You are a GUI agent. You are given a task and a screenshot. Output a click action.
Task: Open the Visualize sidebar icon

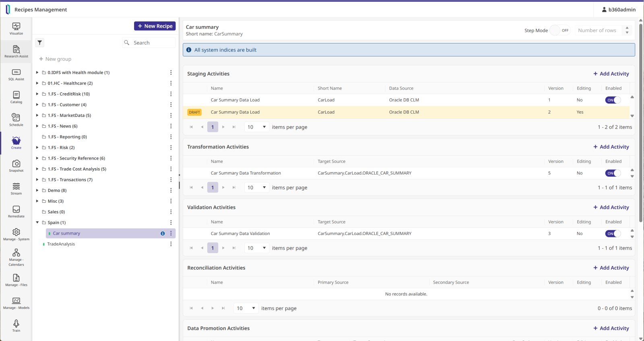point(16,29)
